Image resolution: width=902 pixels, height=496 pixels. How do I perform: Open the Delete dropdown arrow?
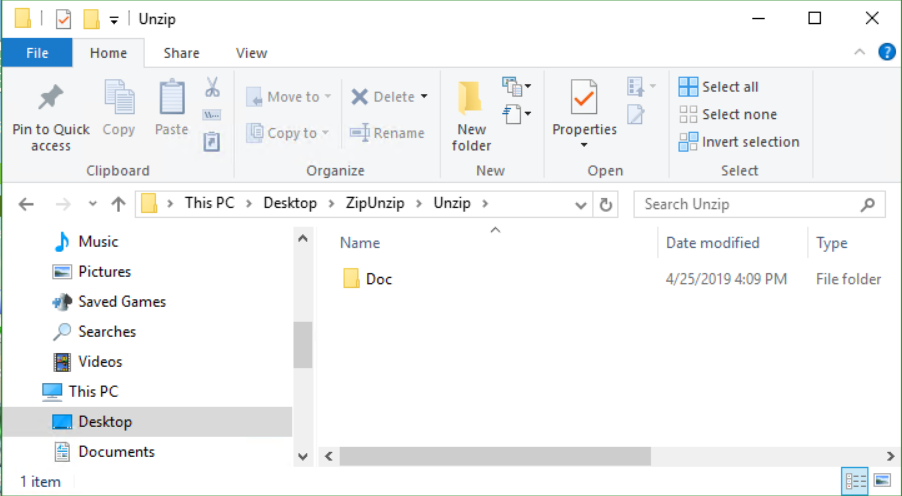tap(424, 97)
